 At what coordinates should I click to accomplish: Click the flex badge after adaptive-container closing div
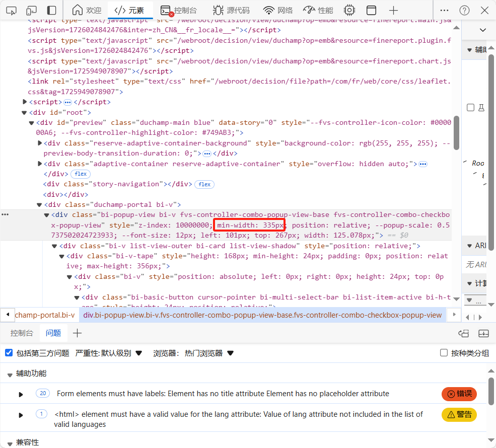(x=81, y=174)
